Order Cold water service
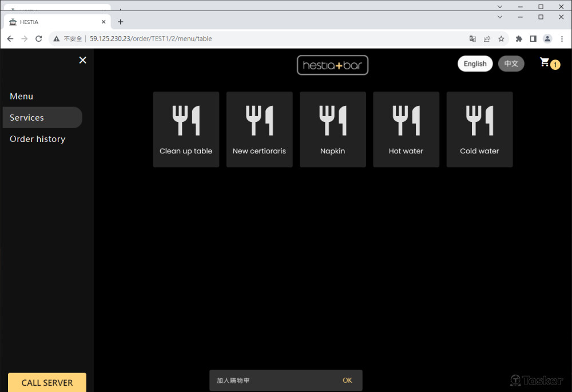 pos(479,129)
